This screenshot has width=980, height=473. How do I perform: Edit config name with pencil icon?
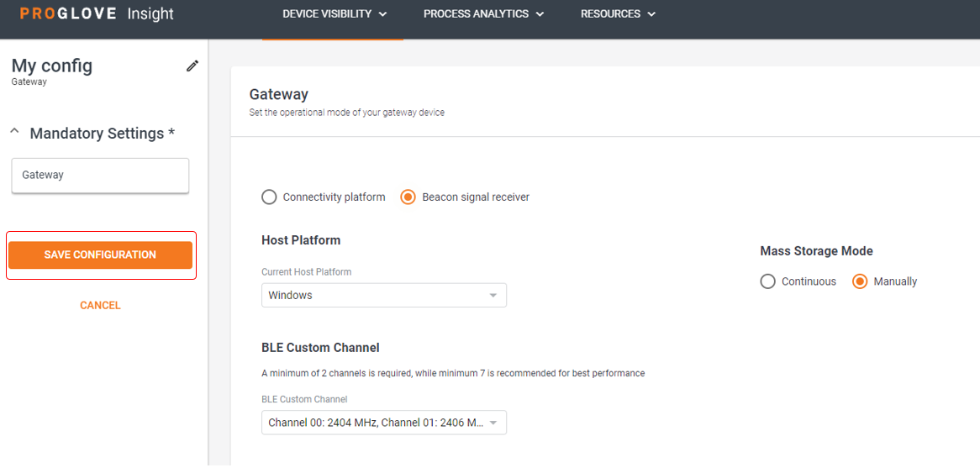tap(192, 66)
